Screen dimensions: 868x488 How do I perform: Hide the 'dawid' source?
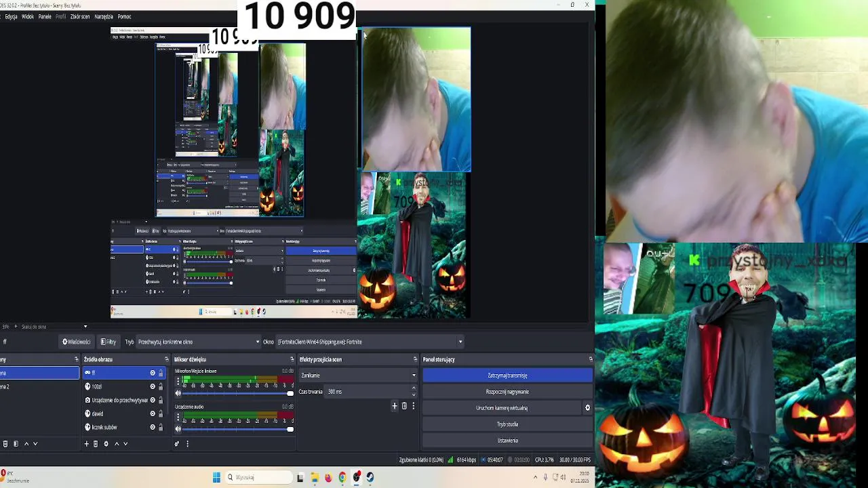pyautogui.click(x=153, y=413)
